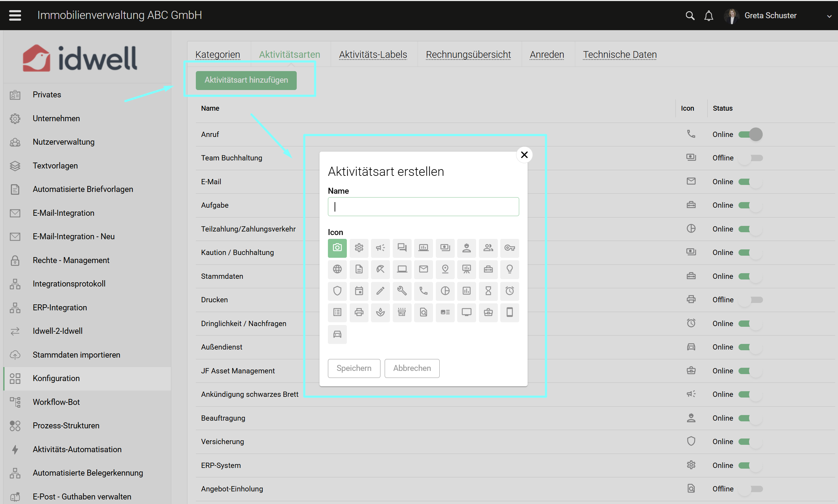Open the search magnifier in header

click(689, 16)
